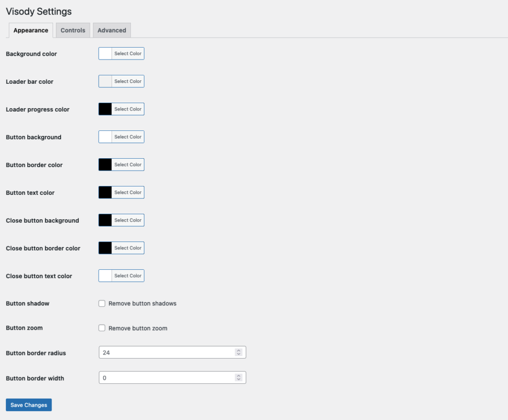The image size is (508, 420).
Task: Switch to the Controls tab
Action: pyautogui.click(x=73, y=30)
